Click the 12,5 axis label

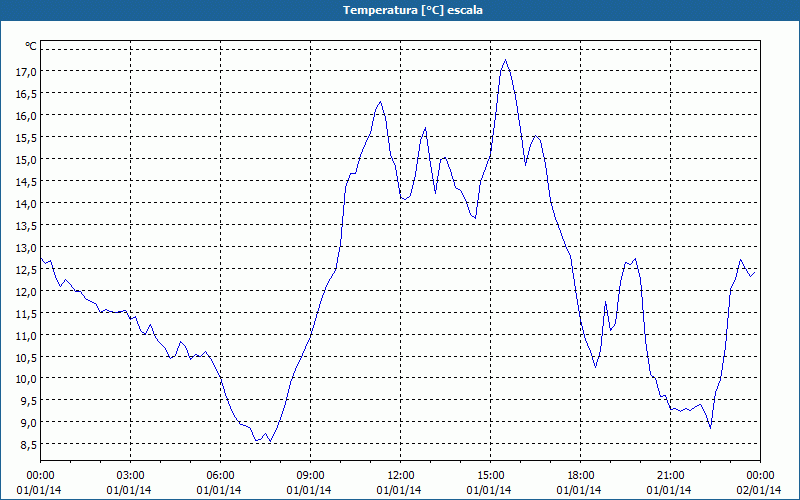(26, 270)
